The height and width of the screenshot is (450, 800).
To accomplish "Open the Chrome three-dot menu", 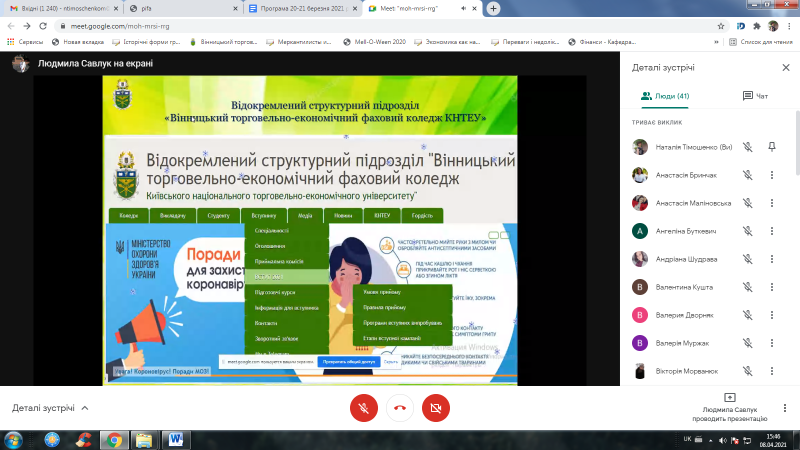I will tap(789, 26).
